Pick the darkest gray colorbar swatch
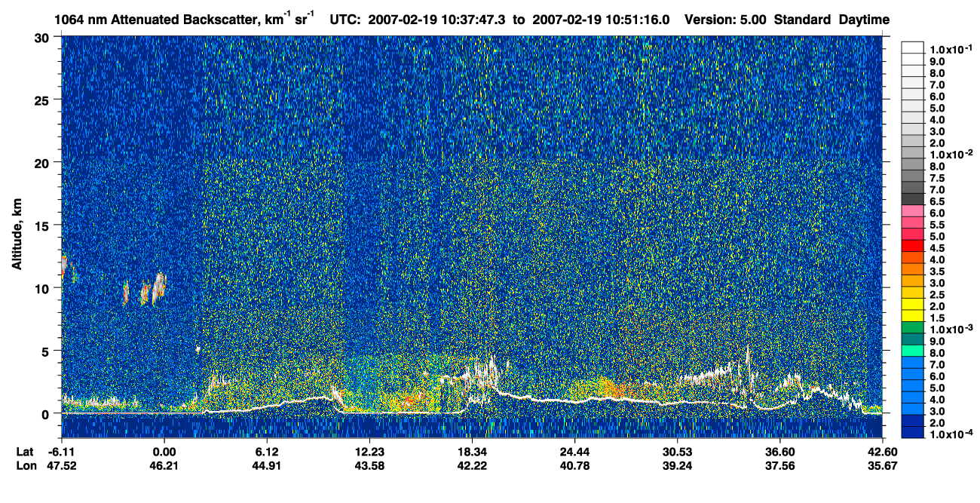Image resolution: width=980 pixels, height=503 pixels. click(x=912, y=198)
